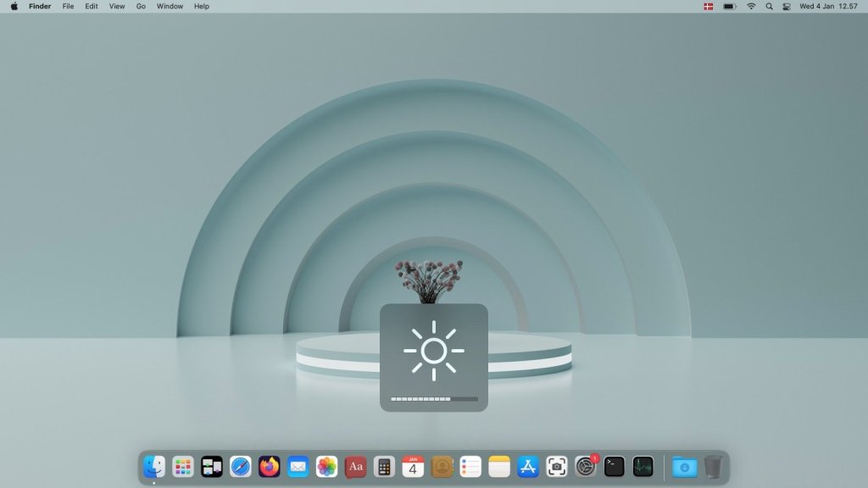Launch the Calculator
The width and height of the screenshot is (868, 488).
point(382,466)
